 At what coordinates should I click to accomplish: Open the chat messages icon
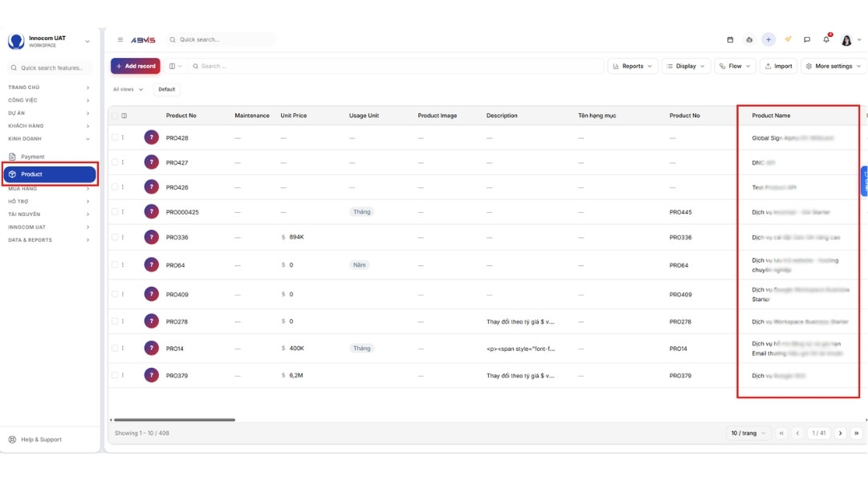[x=807, y=40]
